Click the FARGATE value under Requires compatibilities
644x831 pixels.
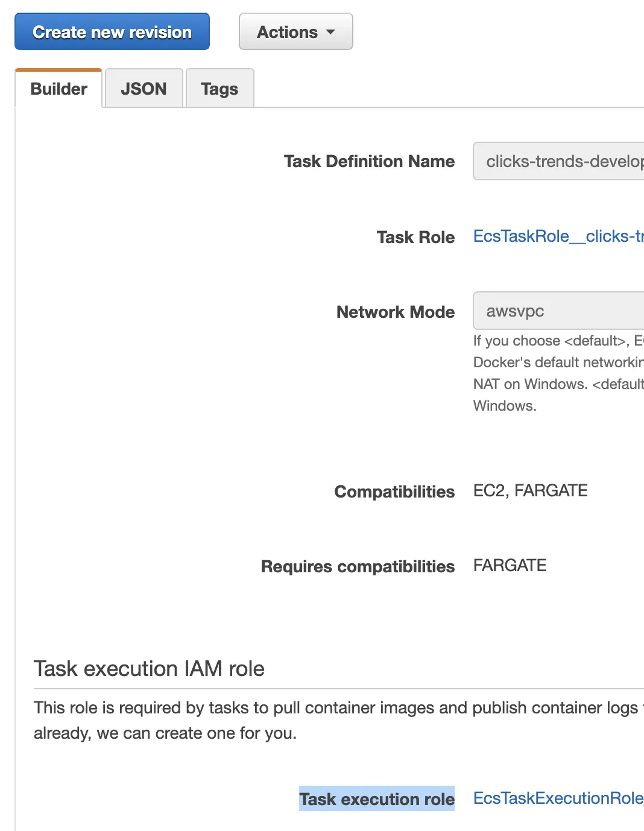[510, 566]
